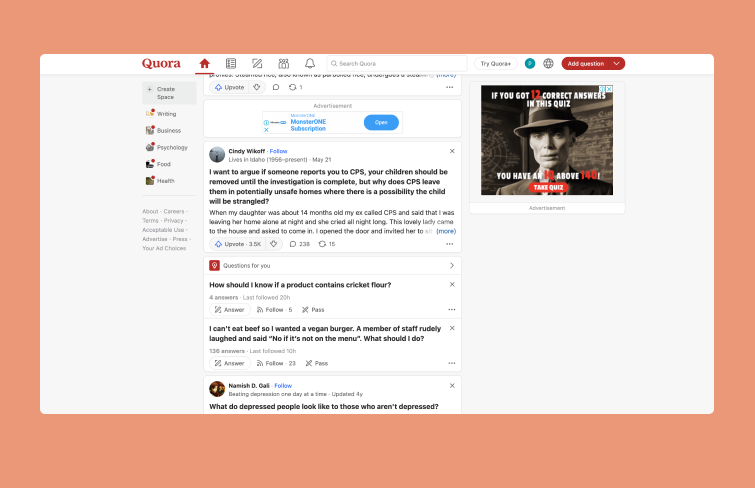Open more options on Cindy Wikoff's answer

[450, 244]
